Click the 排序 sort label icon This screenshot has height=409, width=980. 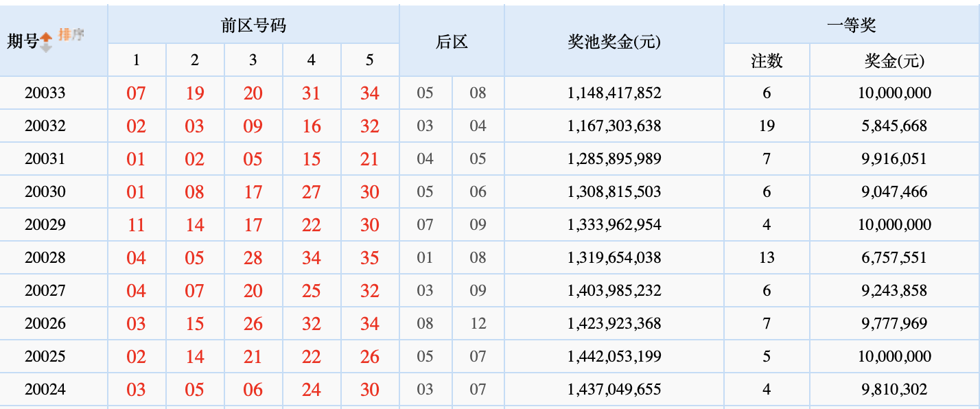[71, 35]
